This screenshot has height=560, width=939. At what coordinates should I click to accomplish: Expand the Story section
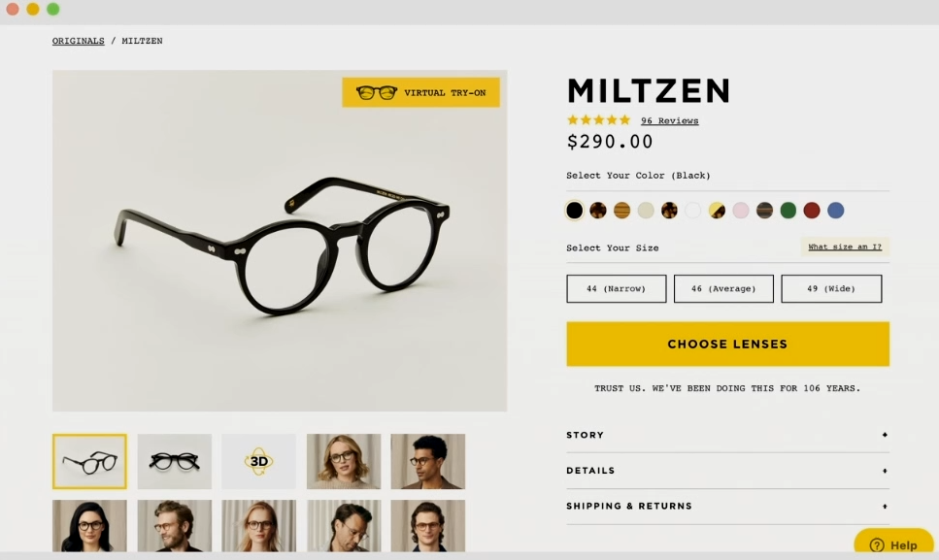[727, 435]
